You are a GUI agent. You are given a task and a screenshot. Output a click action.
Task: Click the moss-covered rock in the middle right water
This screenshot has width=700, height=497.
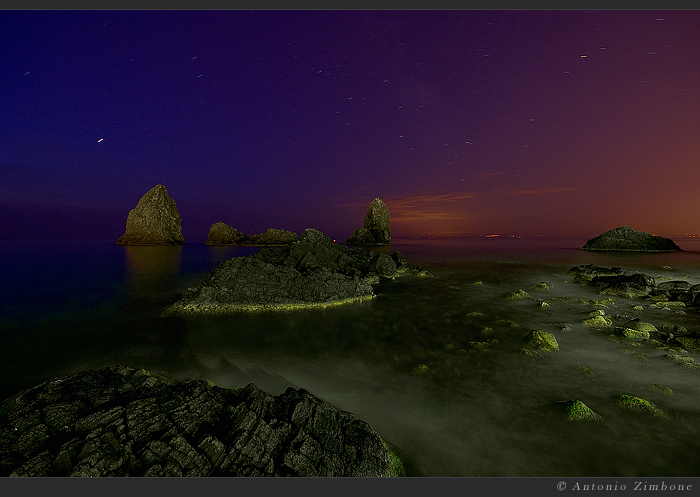(x=541, y=340)
